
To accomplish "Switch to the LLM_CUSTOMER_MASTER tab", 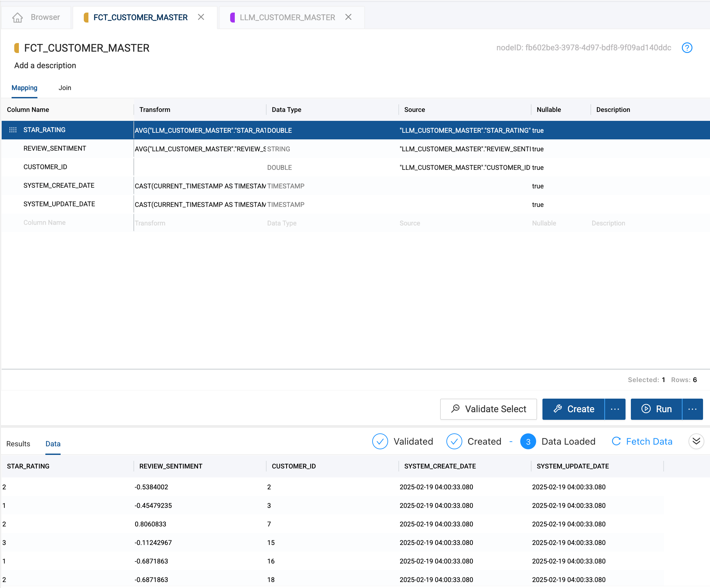I will [287, 17].
